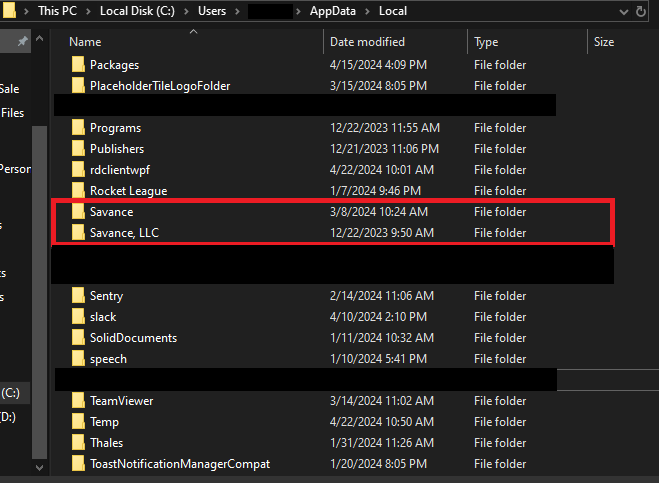Select the speech folder name
The image size is (659, 483).
pyautogui.click(x=108, y=359)
